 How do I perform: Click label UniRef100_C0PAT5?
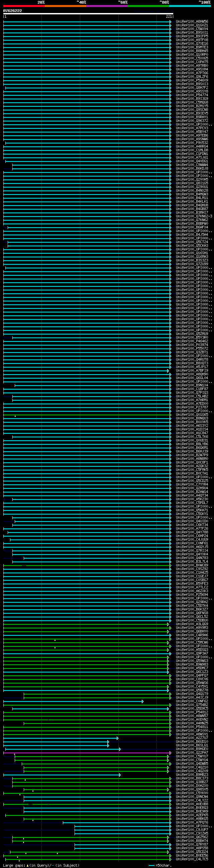192,62
